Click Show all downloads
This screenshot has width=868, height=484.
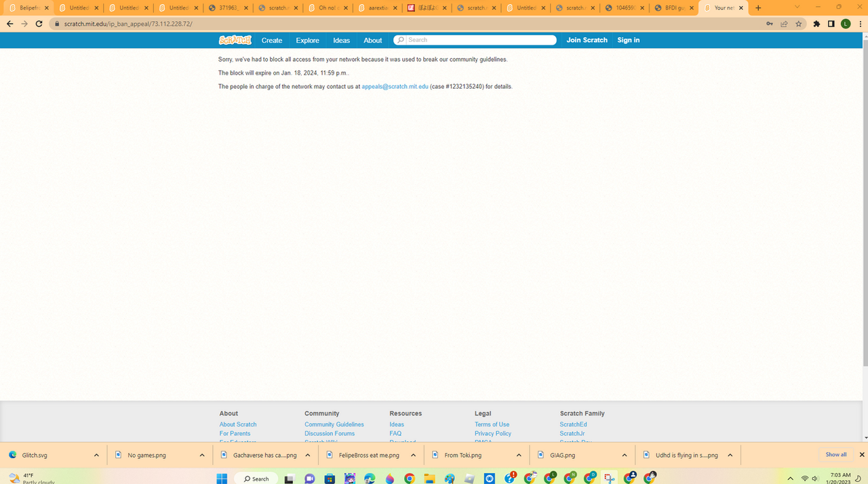coord(836,455)
